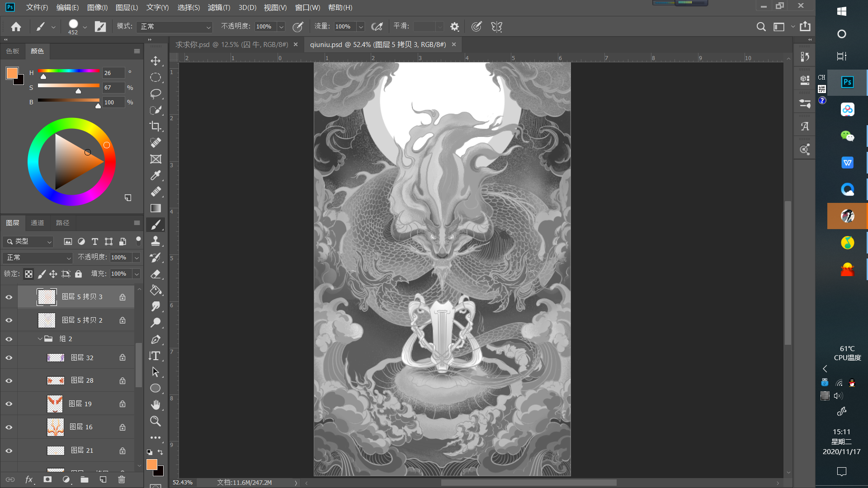Click the saturation slider bar
This screenshot has height=488, width=868.
coord(68,85)
